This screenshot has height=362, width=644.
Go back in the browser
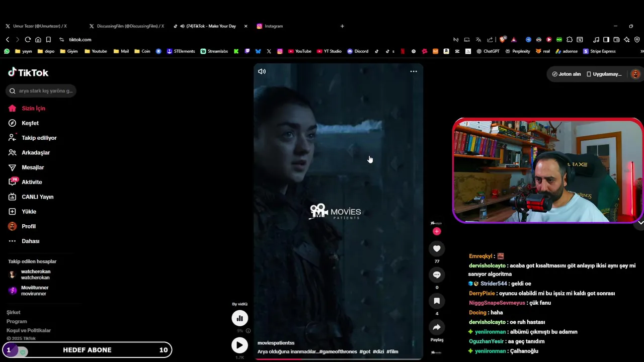8,40
